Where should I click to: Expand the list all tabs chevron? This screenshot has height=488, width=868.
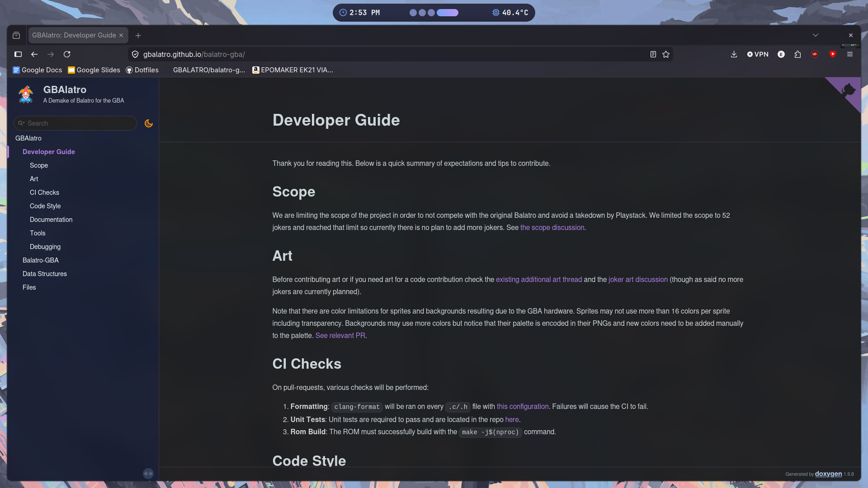(816, 35)
